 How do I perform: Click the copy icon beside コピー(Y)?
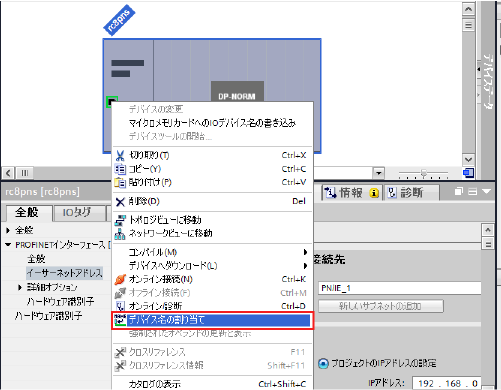(120, 169)
